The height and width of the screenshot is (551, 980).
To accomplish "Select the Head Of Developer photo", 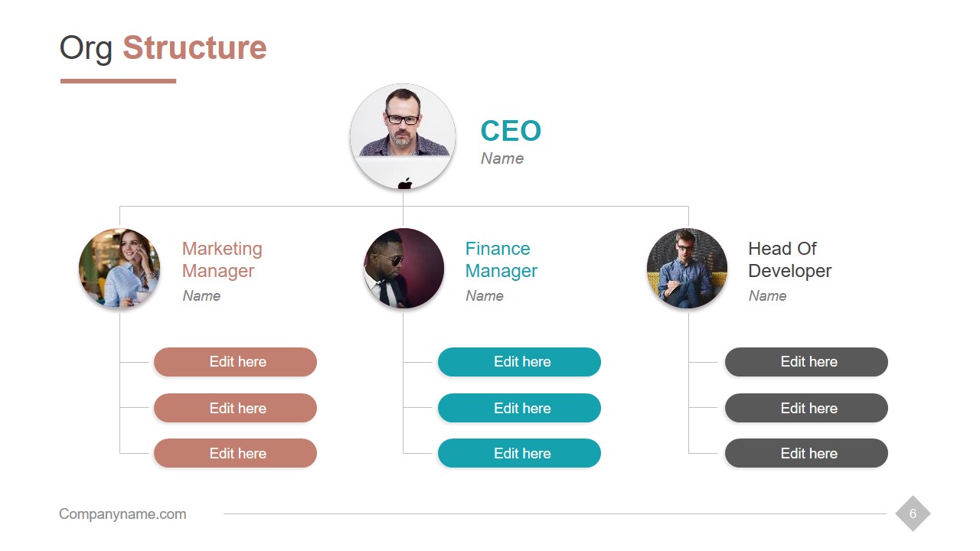I will (687, 269).
